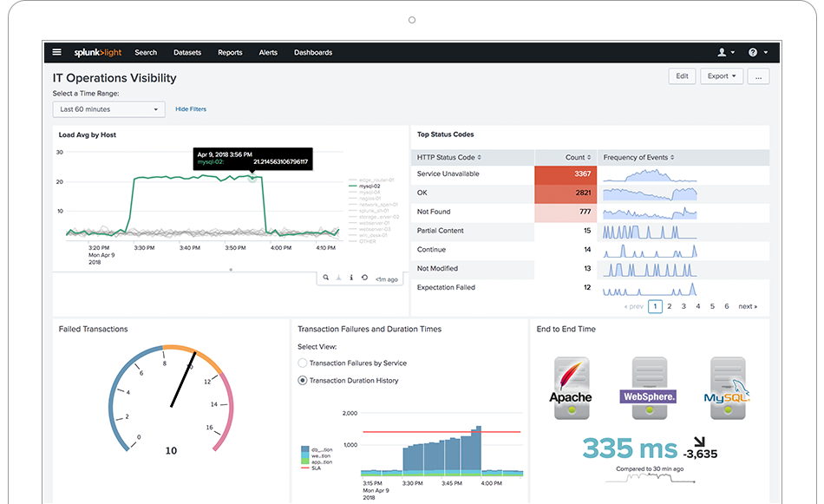The width and height of the screenshot is (824, 504).
Task: Open the Datasets menu
Action: point(187,53)
